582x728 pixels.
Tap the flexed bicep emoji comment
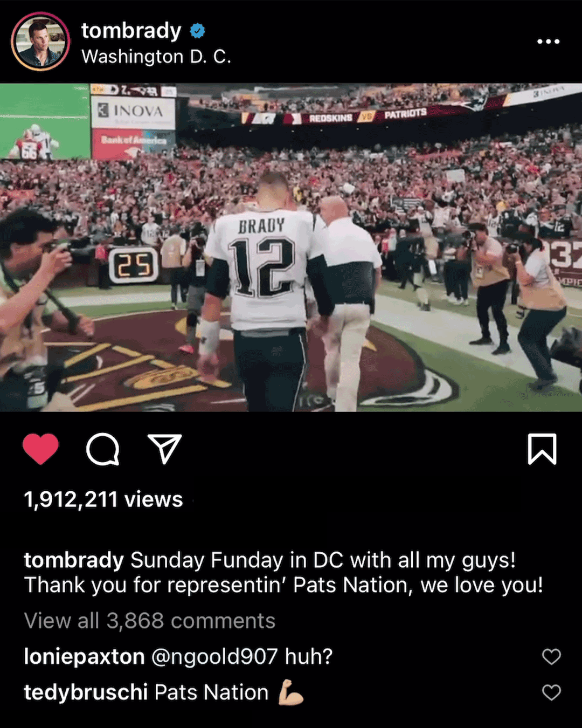pyautogui.click(x=291, y=692)
